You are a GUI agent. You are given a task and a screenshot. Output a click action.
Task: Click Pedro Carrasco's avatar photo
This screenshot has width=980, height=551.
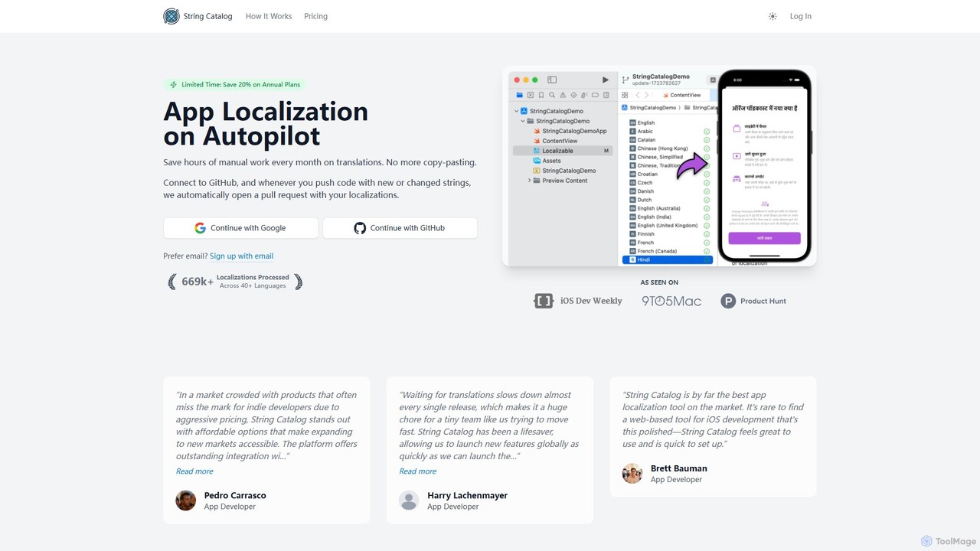pyautogui.click(x=185, y=500)
